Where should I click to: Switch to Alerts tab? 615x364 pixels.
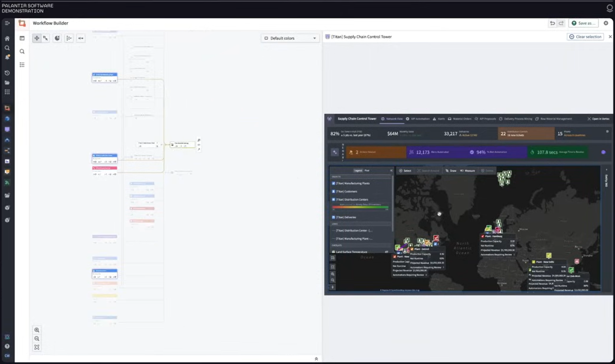click(439, 119)
